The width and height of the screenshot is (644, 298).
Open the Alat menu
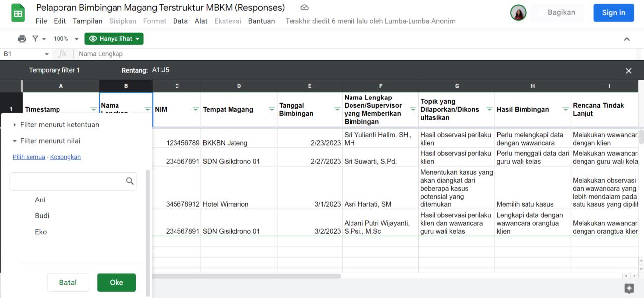click(201, 21)
